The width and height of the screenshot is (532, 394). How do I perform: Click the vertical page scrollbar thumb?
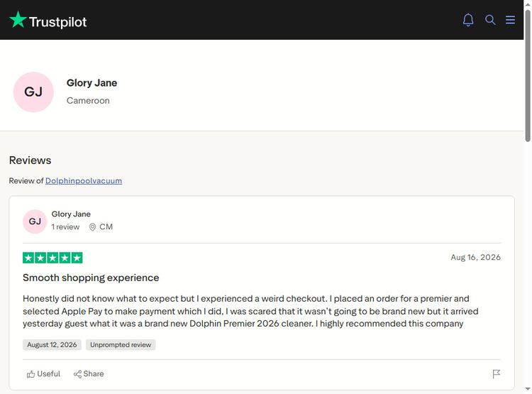528,76
